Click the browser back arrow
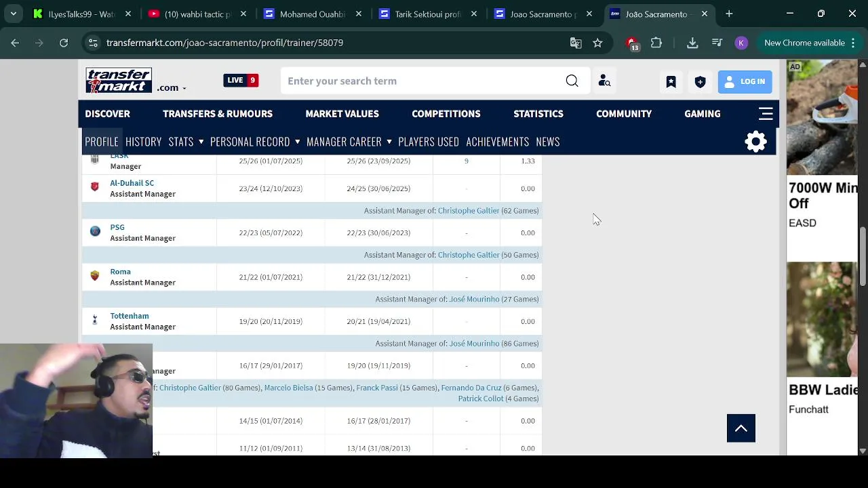 tap(15, 43)
